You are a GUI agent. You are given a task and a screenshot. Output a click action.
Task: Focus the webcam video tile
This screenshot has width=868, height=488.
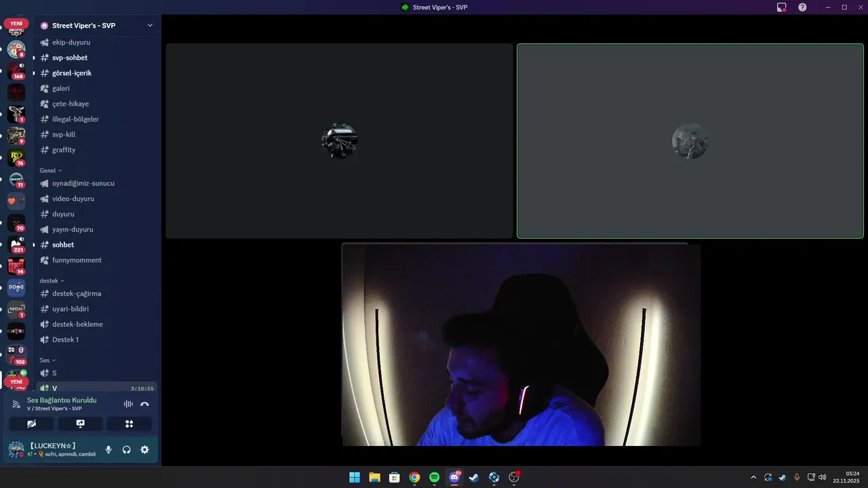521,344
